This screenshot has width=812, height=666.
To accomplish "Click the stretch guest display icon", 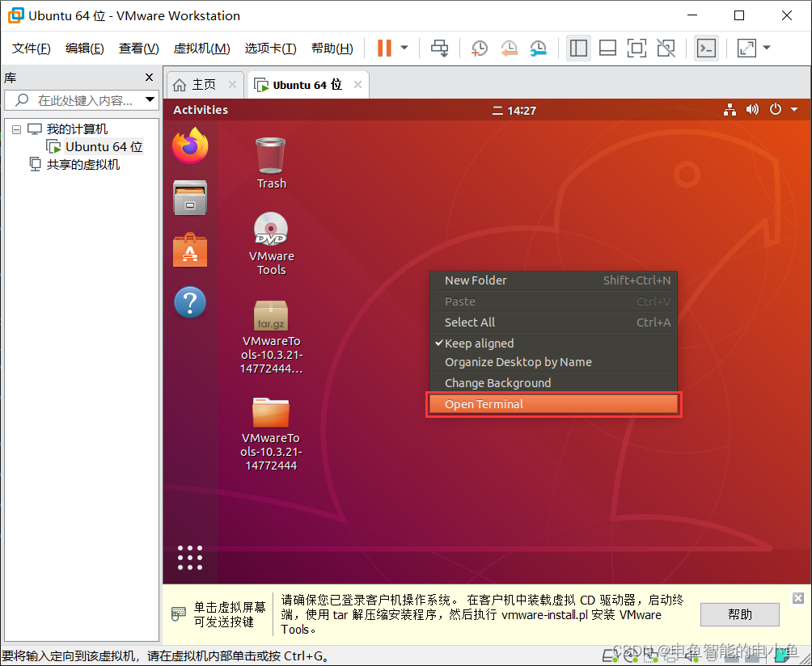I will tap(746, 48).
